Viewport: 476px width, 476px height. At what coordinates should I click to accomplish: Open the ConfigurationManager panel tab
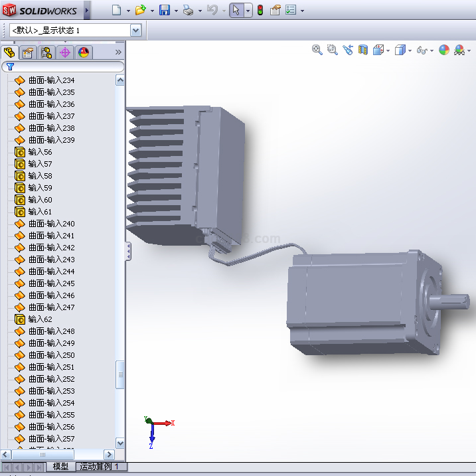[46, 53]
